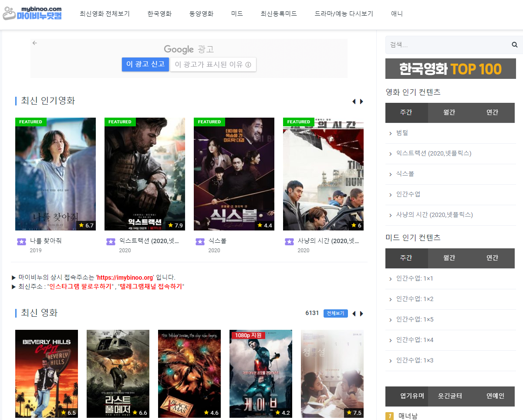This screenshot has width=523, height=420.
Task: Open 사냥의 시간 (2020,넷플릭스) in sidebar
Action: pos(435,215)
